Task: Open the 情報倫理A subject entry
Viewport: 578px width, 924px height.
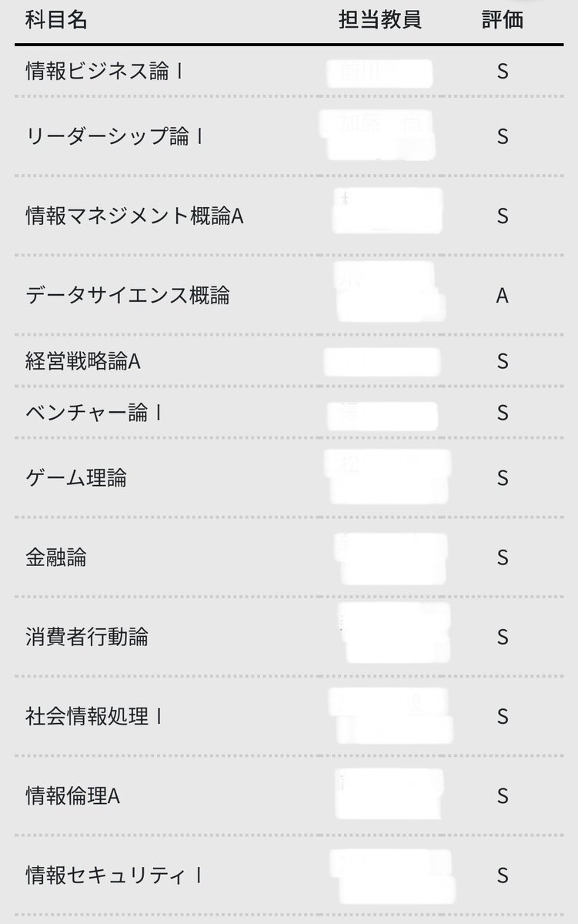Action: 289,796
